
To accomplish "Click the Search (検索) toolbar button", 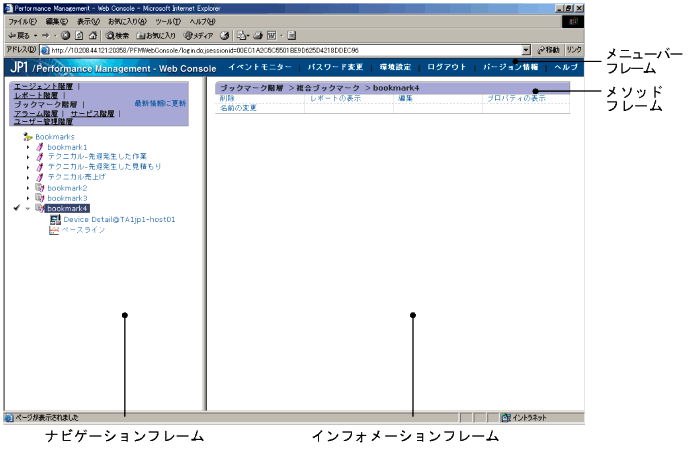I will click(117, 36).
